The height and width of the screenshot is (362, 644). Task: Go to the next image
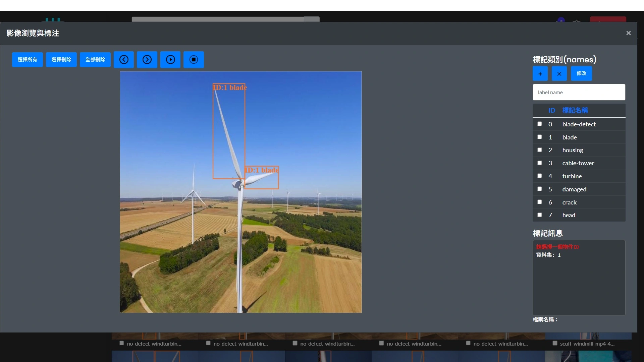pos(147,60)
